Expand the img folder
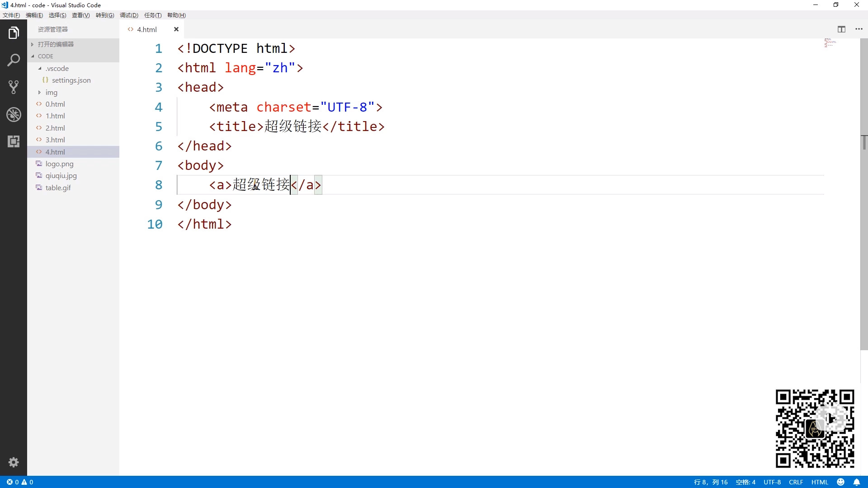The height and width of the screenshot is (488, 868). pyautogui.click(x=51, y=92)
